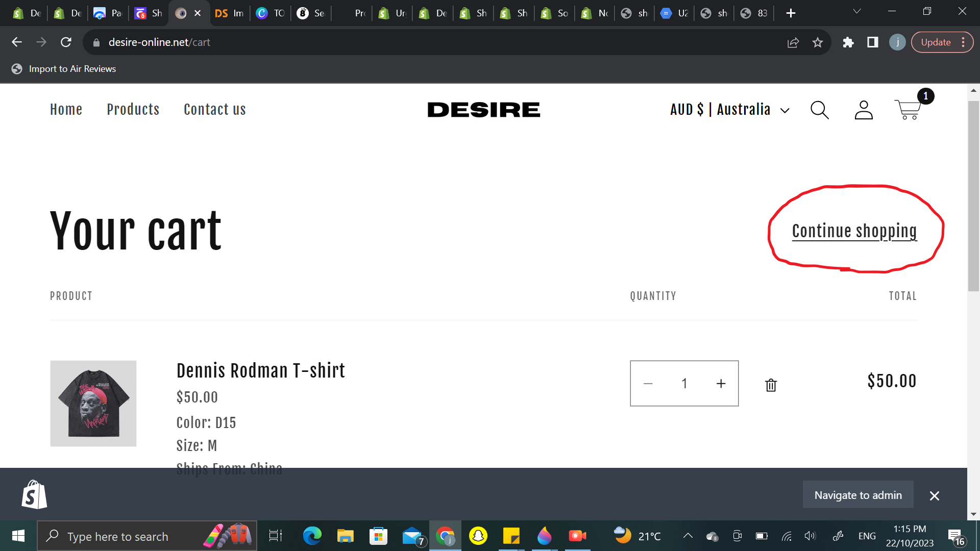Viewport: 980px width, 551px height.
Task: Expand the Chrome tab search chevron
Action: click(x=857, y=12)
